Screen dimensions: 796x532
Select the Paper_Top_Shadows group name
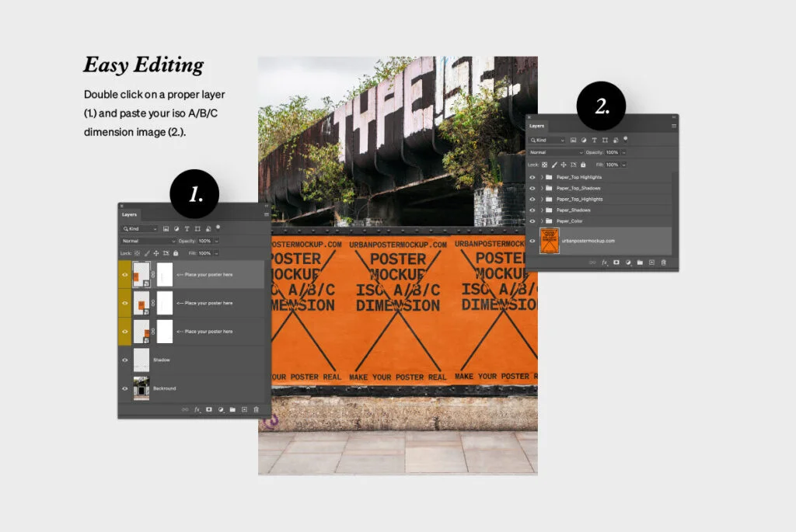tap(578, 188)
